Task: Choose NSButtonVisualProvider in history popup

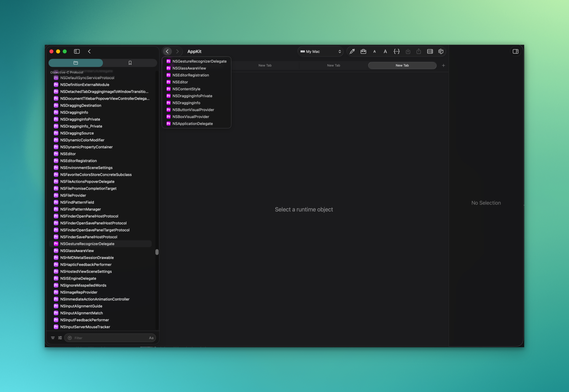Action: [x=196, y=110]
